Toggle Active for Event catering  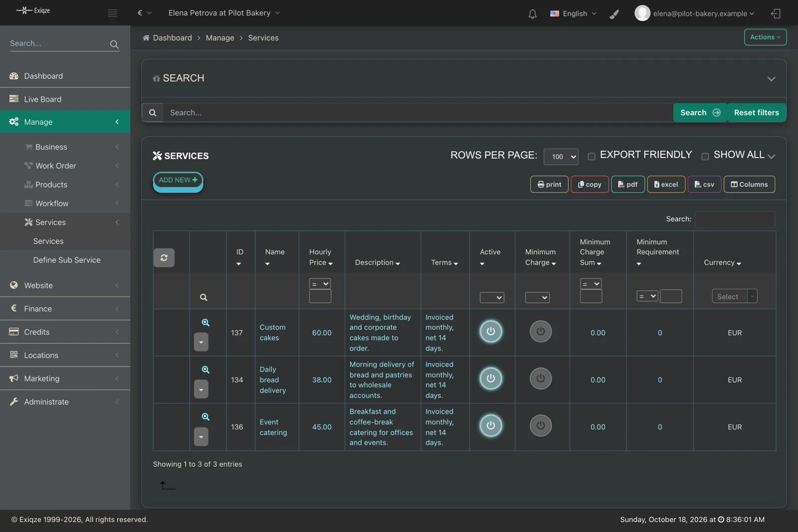491,426
